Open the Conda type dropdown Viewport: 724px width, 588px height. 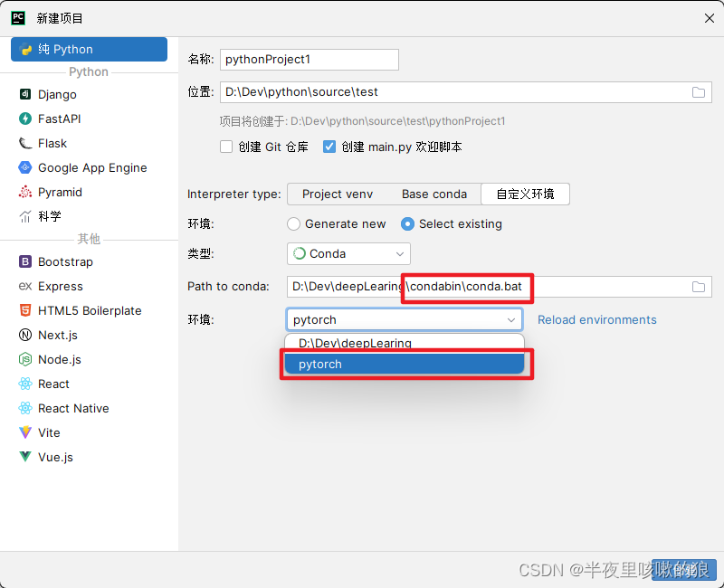click(x=348, y=254)
